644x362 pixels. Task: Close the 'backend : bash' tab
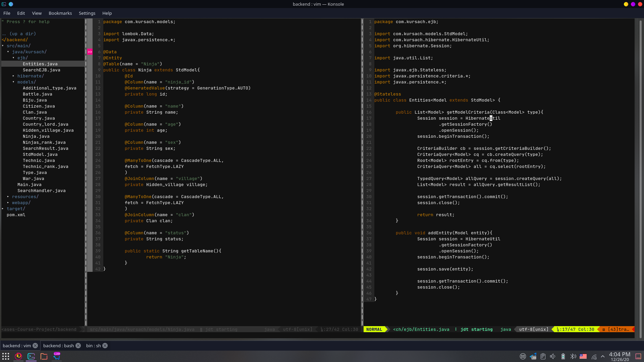pyautogui.click(x=78, y=346)
